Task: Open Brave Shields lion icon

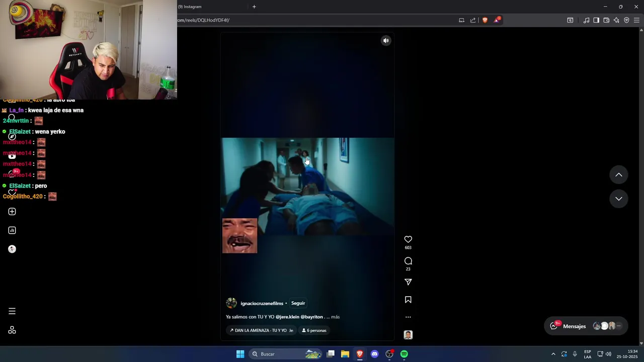Action: coord(485,20)
